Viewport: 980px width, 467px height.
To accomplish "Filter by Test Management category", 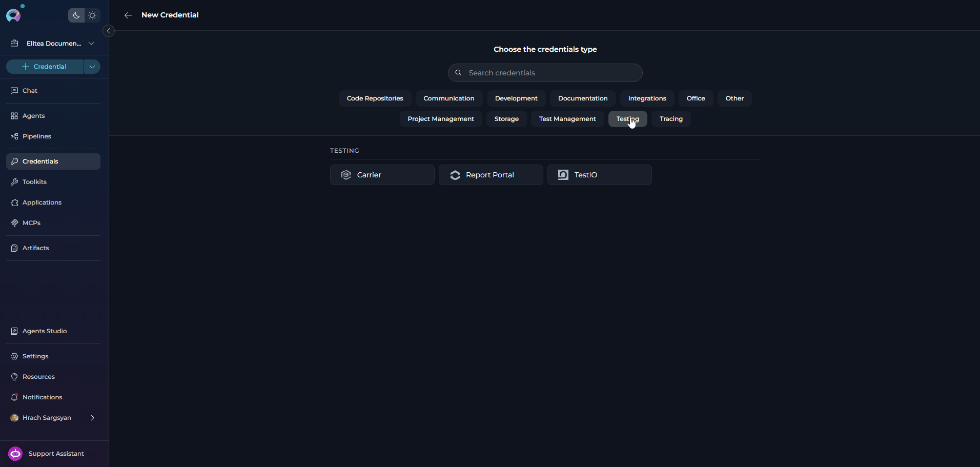I will click(x=567, y=119).
